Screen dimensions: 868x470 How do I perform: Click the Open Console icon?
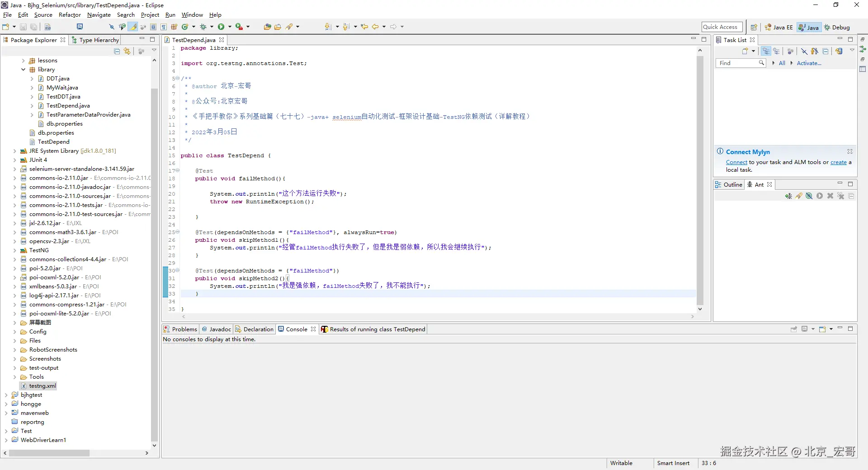[822, 329]
